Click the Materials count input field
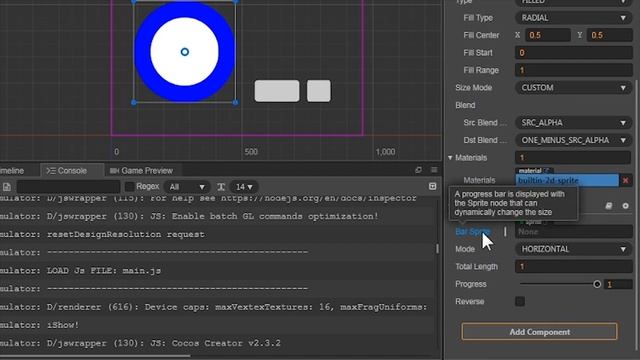This screenshot has height=360, width=640. [x=573, y=158]
